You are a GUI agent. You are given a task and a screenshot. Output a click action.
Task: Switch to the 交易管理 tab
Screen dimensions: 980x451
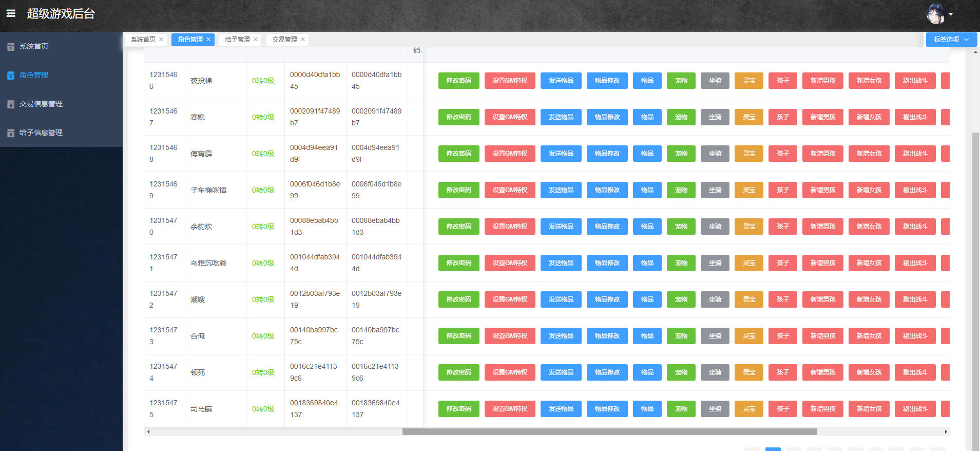coord(284,40)
